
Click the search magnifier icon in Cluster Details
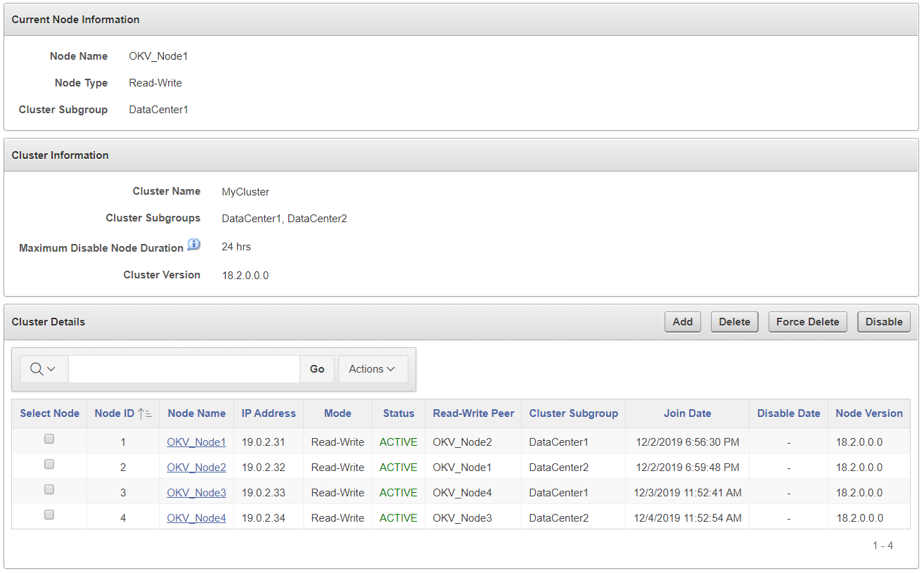[x=37, y=368]
